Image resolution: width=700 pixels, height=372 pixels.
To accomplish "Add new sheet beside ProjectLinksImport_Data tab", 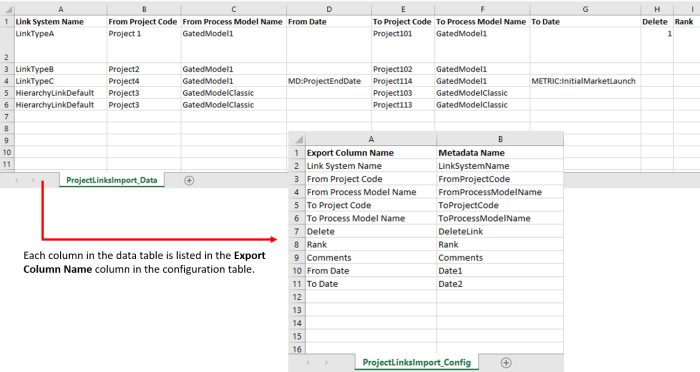I will (x=189, y=180).
